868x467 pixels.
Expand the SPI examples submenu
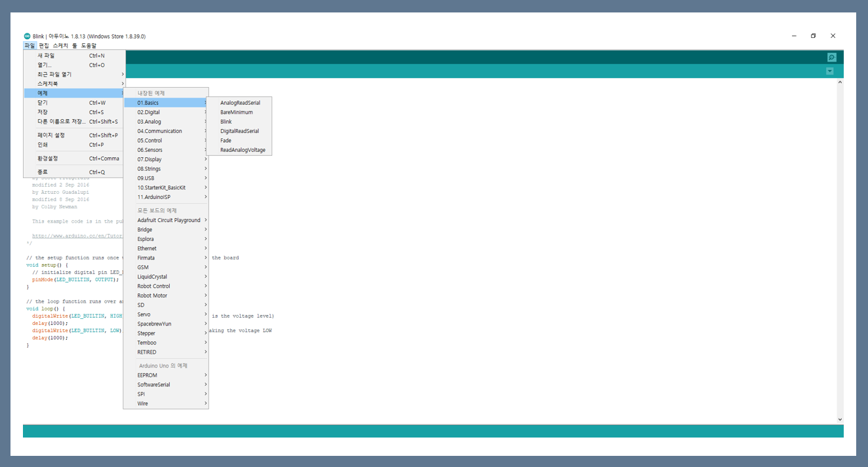[x=166, y=394]
